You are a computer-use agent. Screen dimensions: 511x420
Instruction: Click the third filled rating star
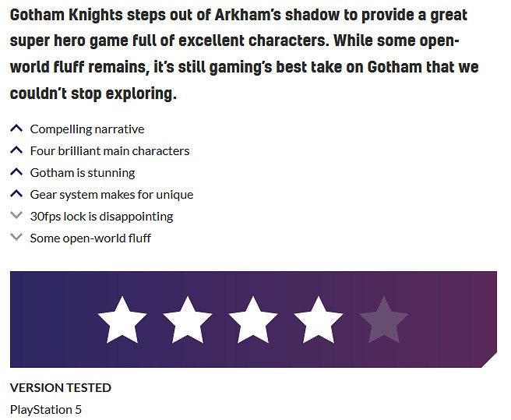(253, 319)
